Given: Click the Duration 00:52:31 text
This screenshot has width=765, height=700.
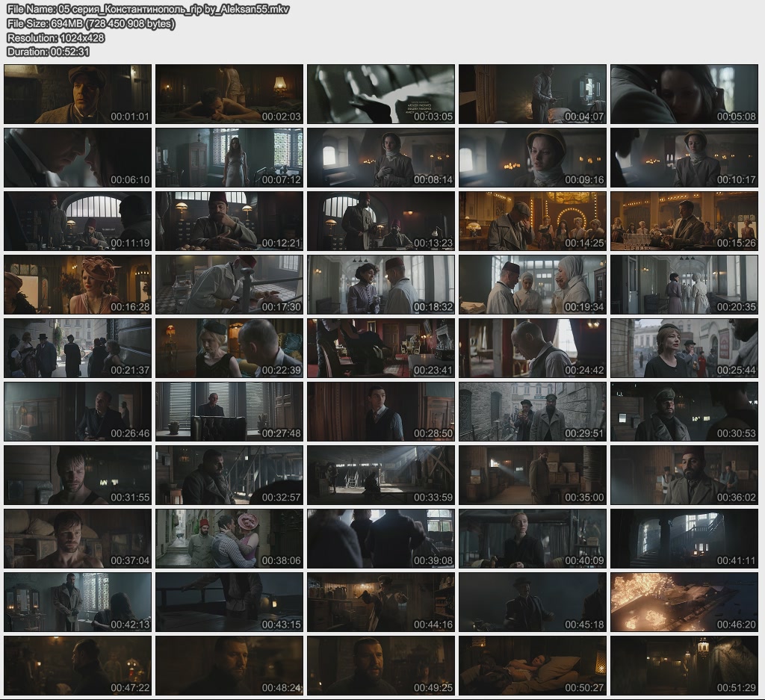Looking at the screenshot, I should click(x=49, y=52).
